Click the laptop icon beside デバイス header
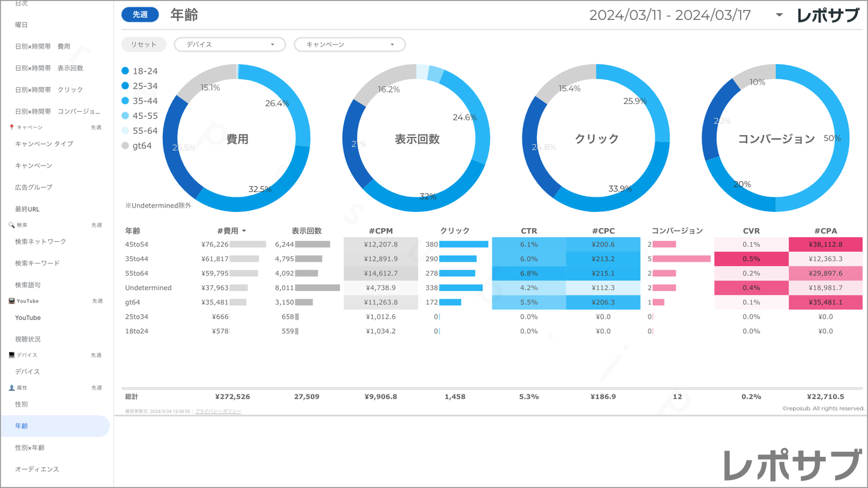This screenshot has width=868, height=488. [11, 355]
